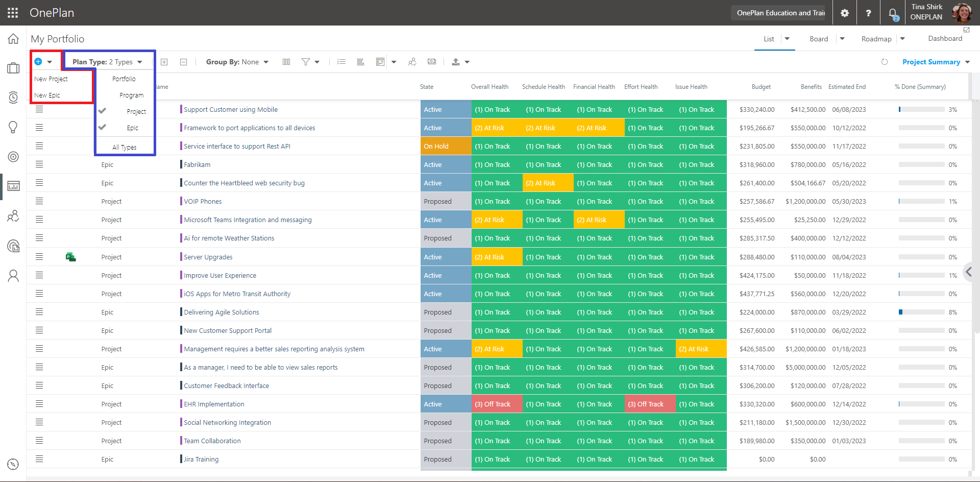Choose New Epic from add menu
The width and height of the screenshot is (980, 482).
(x=47, y=95)
